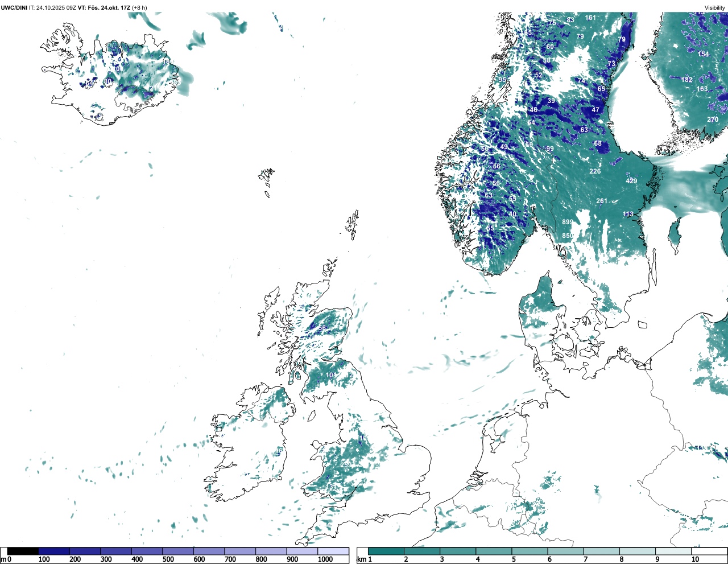This screenshot has height=564, width=728.
Task: Select the map value 83
Action: 570,20
